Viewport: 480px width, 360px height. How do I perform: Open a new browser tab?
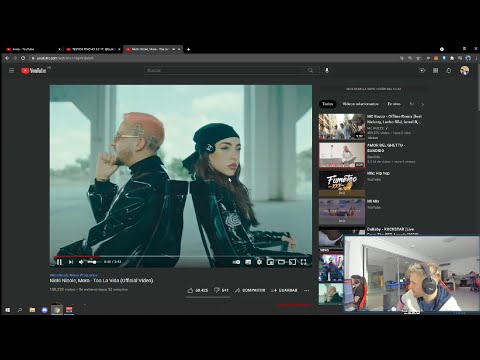188,49
